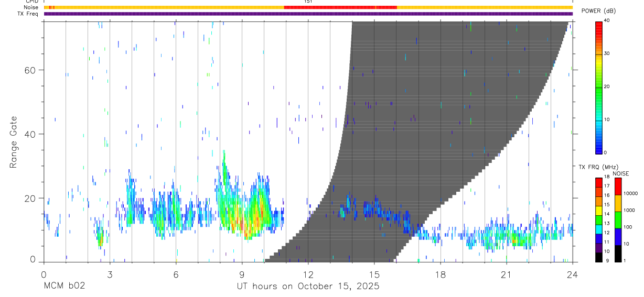This screenshot has height=297, width=644.
Task: Click the TX Freq row label
Action: (x=28, y=14)
